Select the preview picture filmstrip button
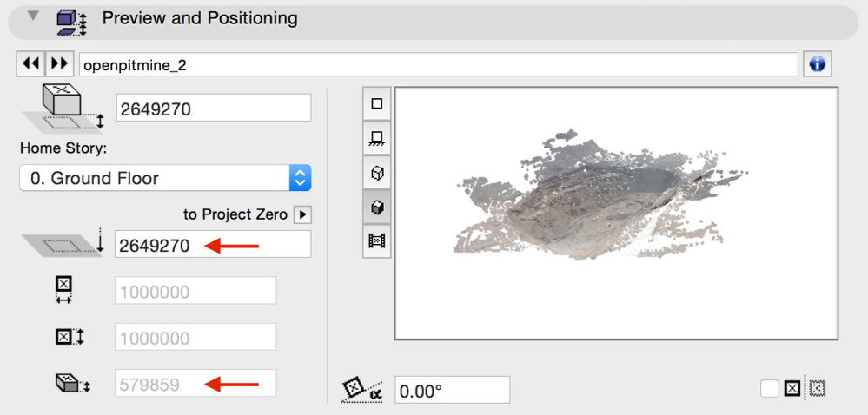 376,241
